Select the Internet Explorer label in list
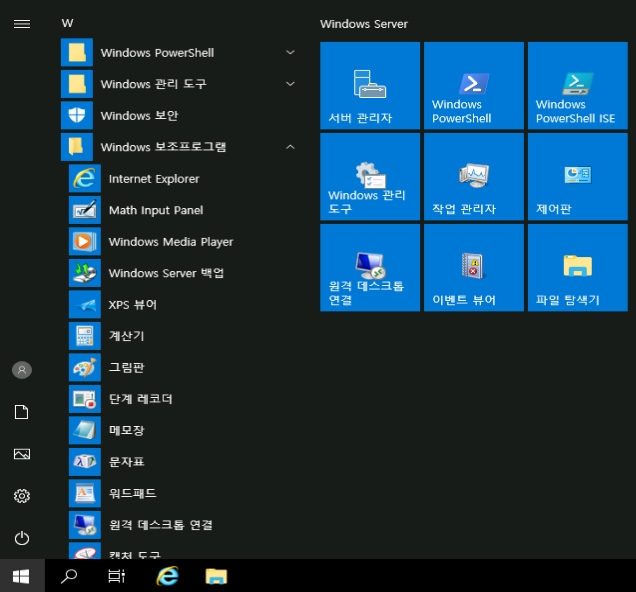The height and width of the screenshot is (592, 636). pyautogui.click(x=154, y=179)
